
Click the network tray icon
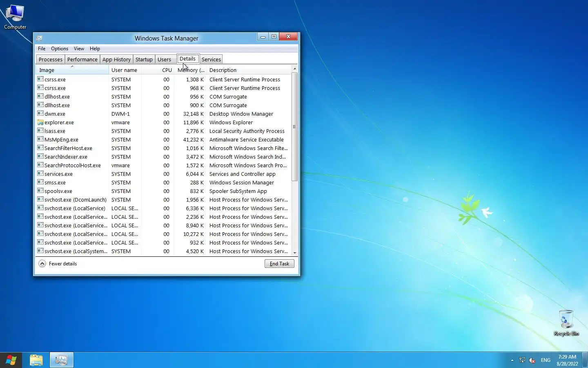click(x=522, y=360)
